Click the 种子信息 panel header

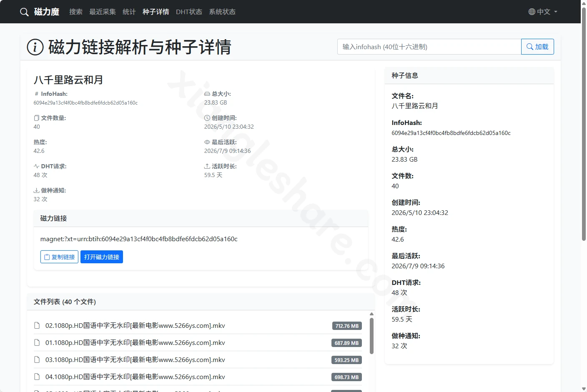point(469,75)
